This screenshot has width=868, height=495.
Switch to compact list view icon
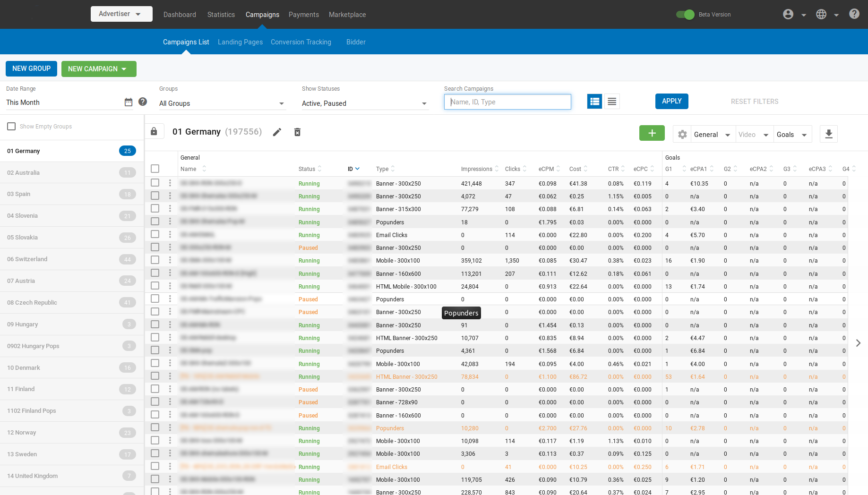[x=612, y=101]
